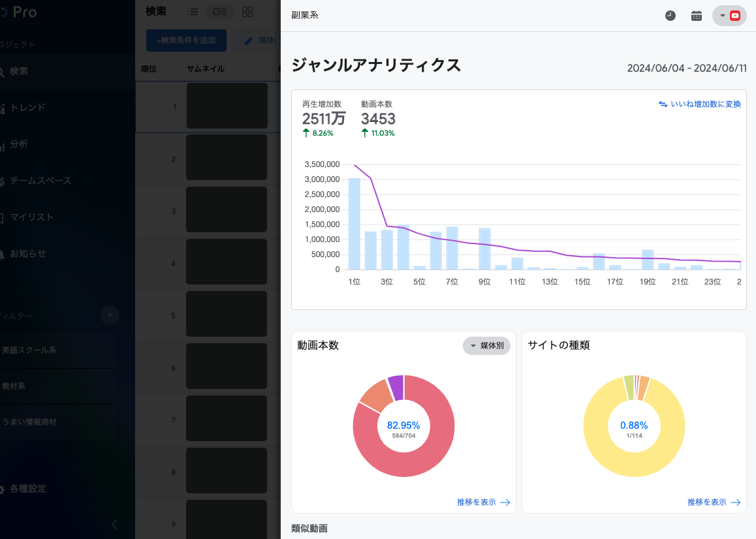Click 推移を表示 under 動画本数 chart

(483, 502)
